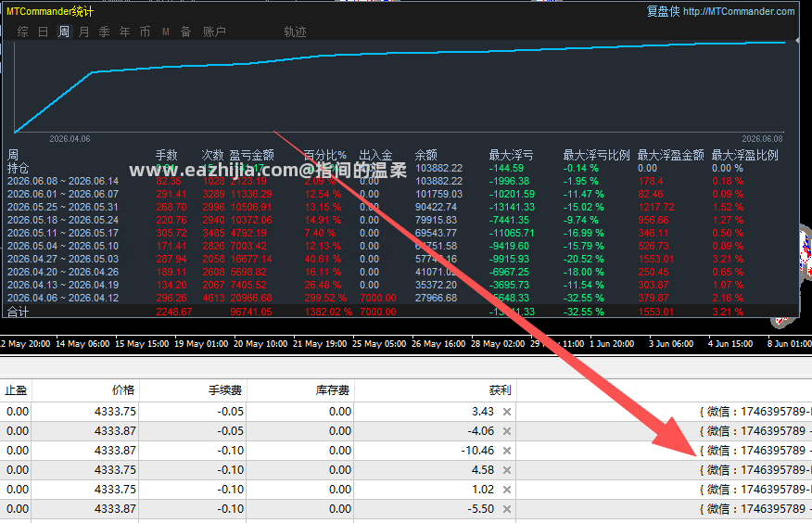Click the 手数 column header
The image size is (812, 523).
pyautogui.click(x=166, y=155)
